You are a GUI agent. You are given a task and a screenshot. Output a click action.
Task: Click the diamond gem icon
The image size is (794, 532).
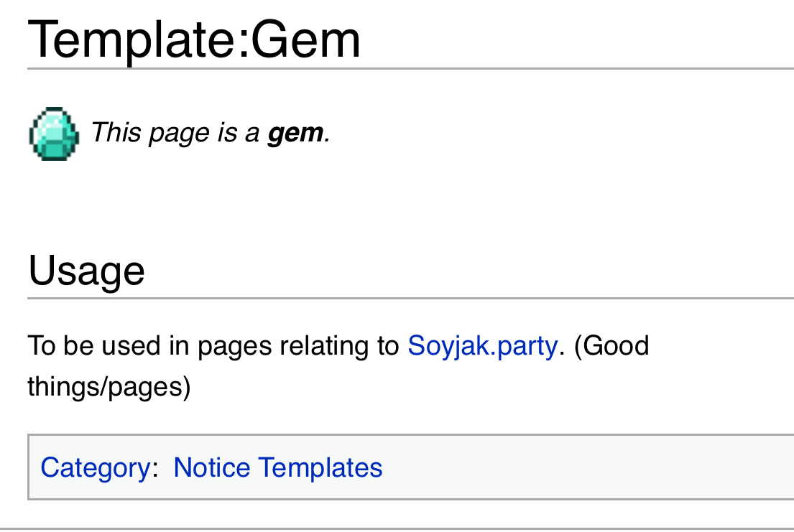pyautogui.click(x=54, y=134)
